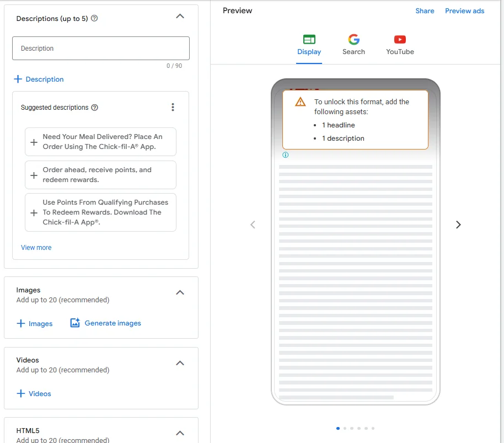This screenshot has width=504, height=443.
Task: Switch to the YouTube preview tab
Action: (400, 45)
